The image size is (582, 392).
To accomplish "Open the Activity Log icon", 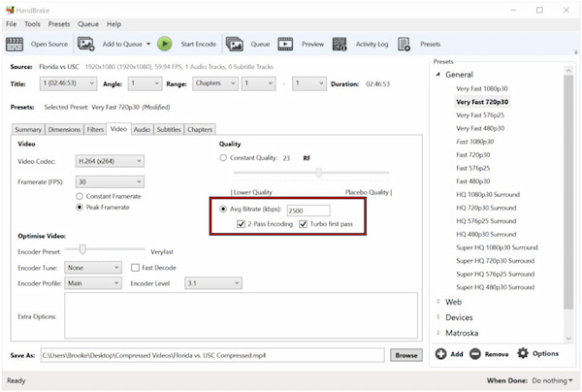I will point(339,44).
